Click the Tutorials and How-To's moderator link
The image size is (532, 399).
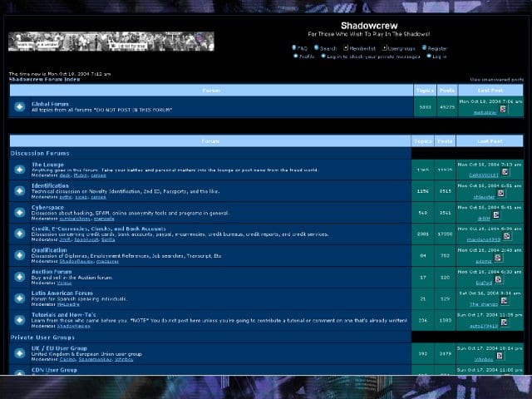[74, 326]
